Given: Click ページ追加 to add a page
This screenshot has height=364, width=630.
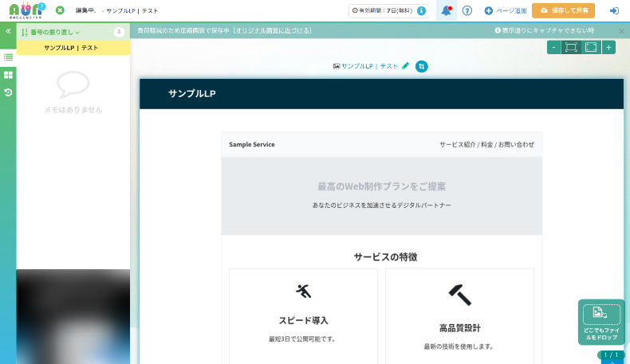Looking at the screenshot, I should point(505,11).
